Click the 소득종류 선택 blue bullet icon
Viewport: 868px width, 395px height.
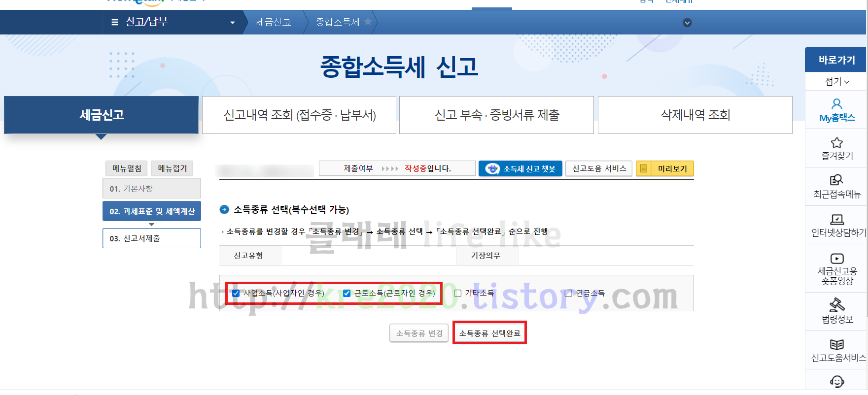224,209
